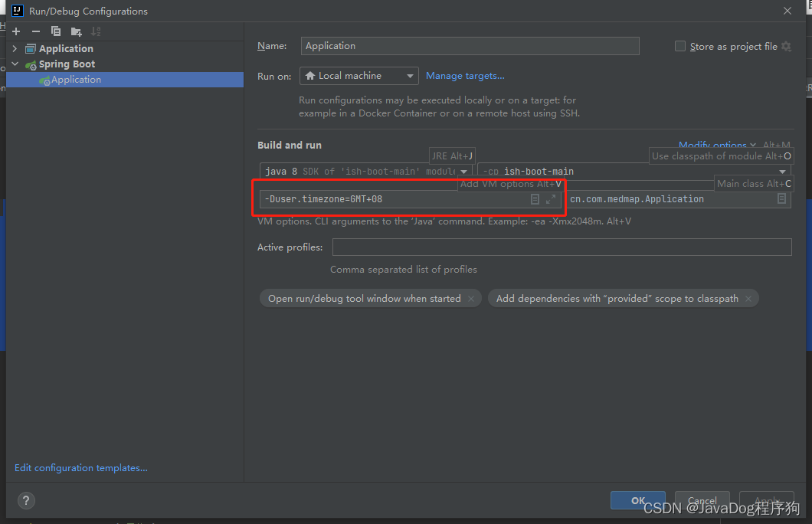The width and height of the screenshot is (812, 524).
Task: Open the java 8 SDK dropdown
Action: pyautogui.click(x=365, y=172)
